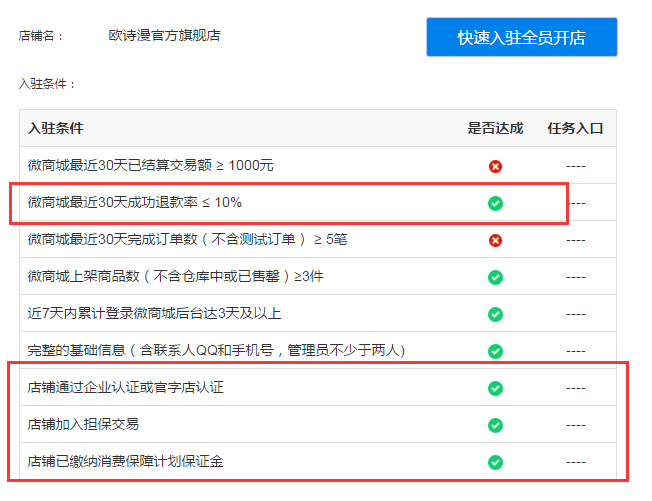Click the 快速入驻全员开店 button
652x501 pixels.
[x=521, y=37]
